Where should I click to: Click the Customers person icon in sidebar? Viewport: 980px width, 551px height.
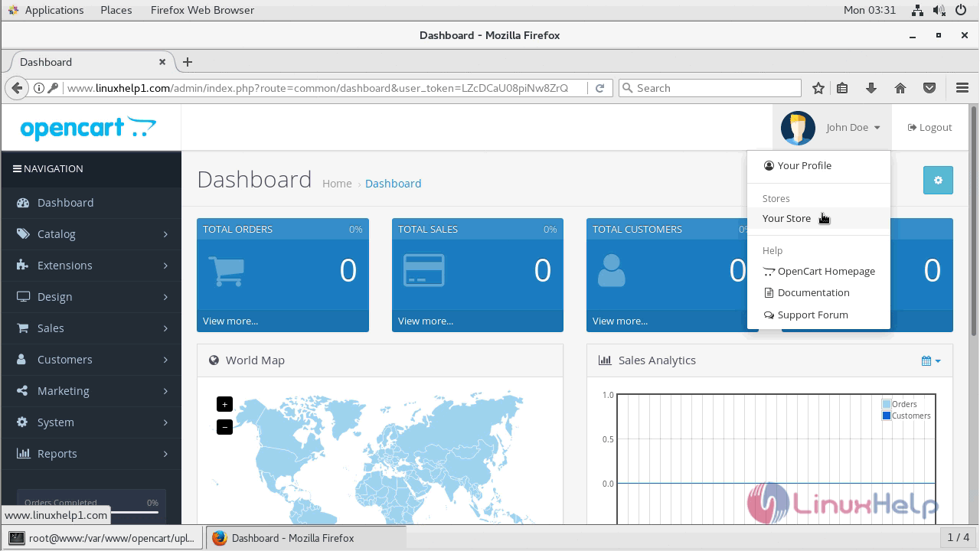click(x=23, y=360)
